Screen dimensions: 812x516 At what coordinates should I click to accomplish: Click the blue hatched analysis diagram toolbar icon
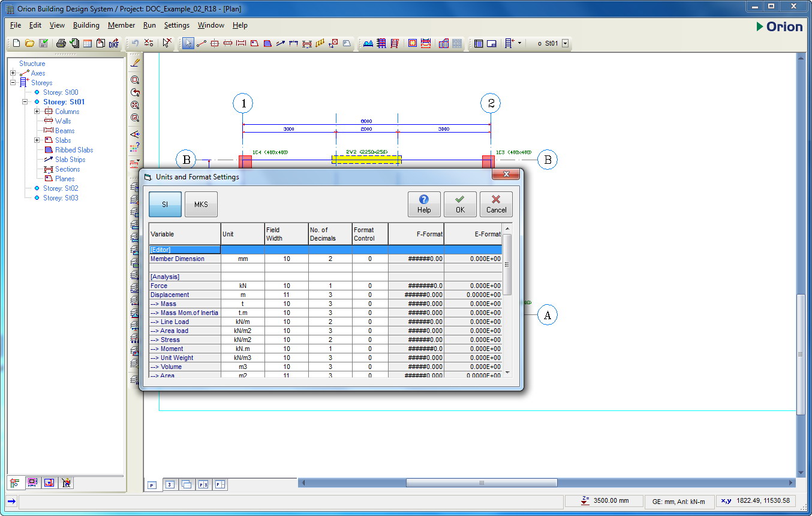(368, 43)
